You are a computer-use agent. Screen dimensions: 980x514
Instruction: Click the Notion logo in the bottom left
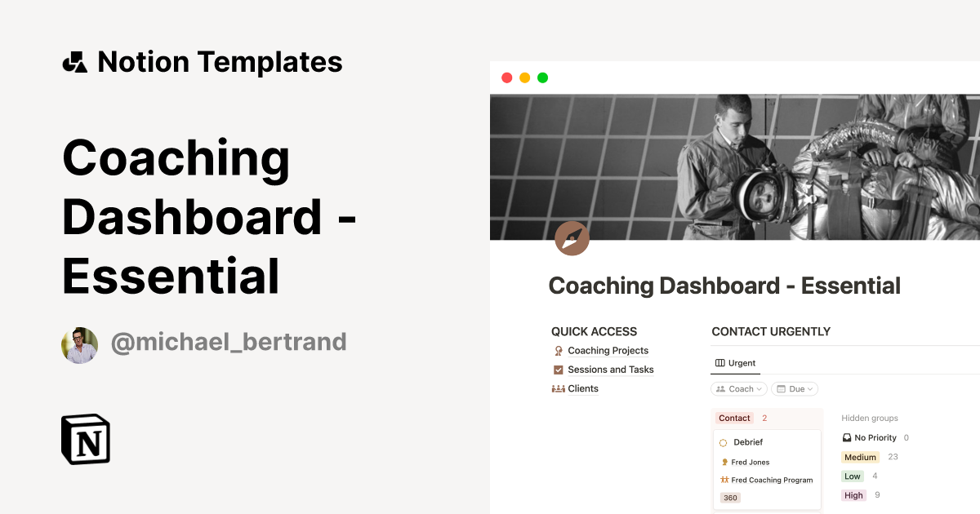tap(85, 439)
